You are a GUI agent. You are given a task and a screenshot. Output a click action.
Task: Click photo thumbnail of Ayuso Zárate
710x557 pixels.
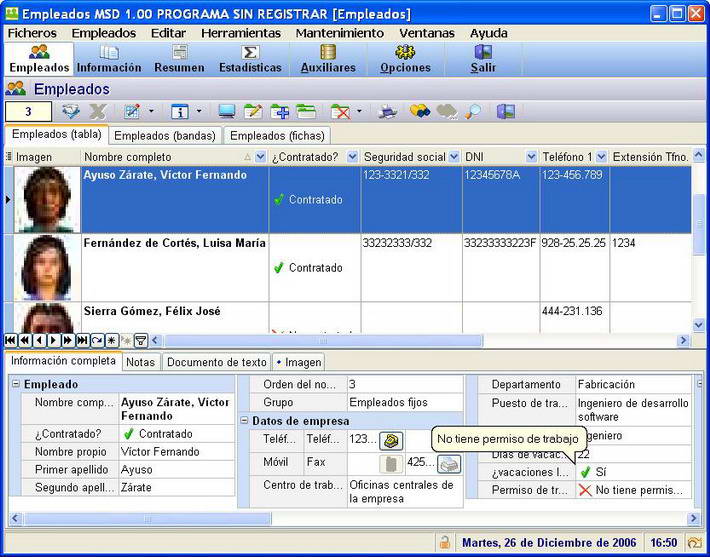[x=47, y=200]
